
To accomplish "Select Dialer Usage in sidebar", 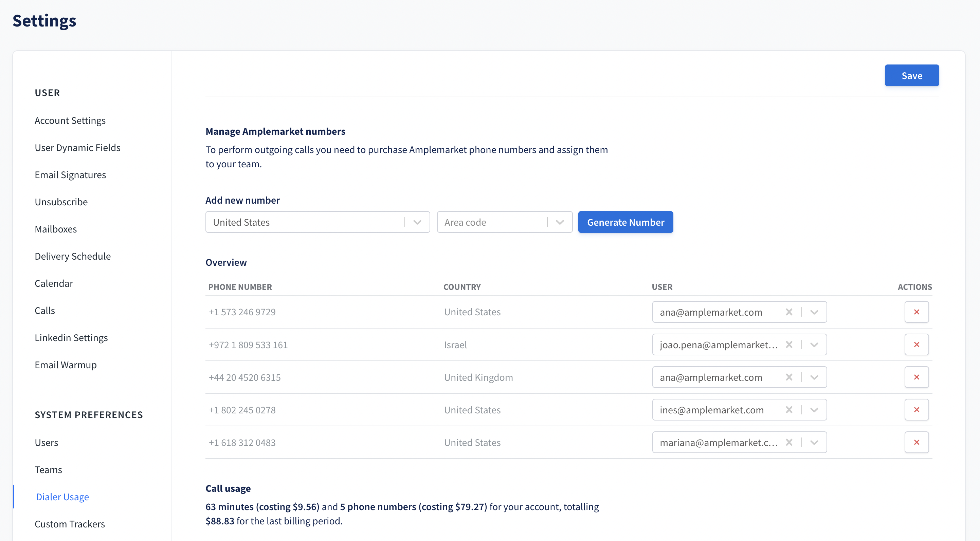I will click(x=62, y=497).
